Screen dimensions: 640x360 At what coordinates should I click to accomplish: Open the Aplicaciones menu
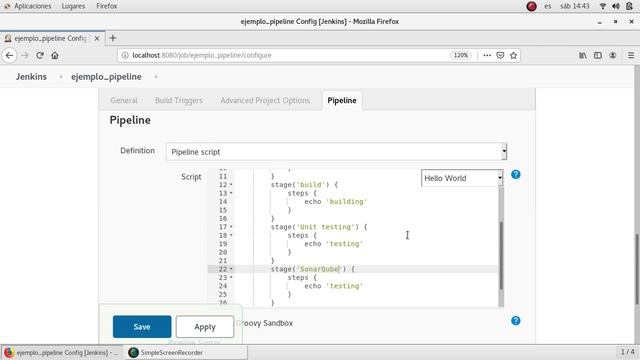[33, 6]
